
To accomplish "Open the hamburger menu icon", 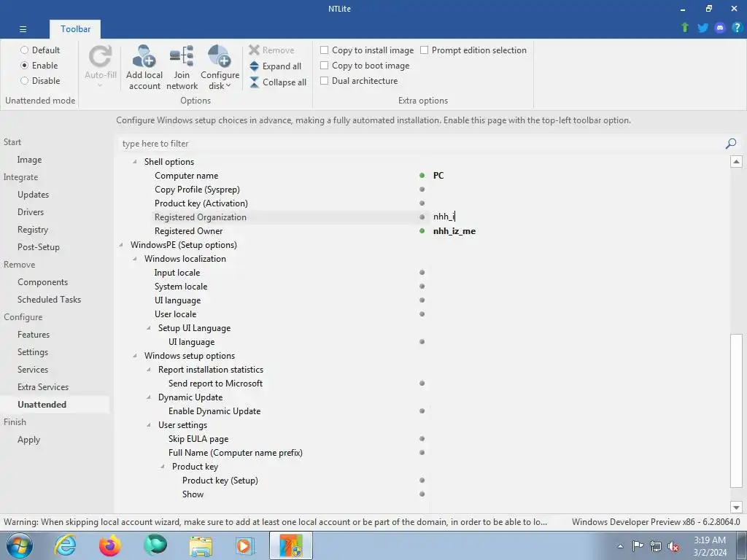I will pyautogui.click(x=23, y=29).
